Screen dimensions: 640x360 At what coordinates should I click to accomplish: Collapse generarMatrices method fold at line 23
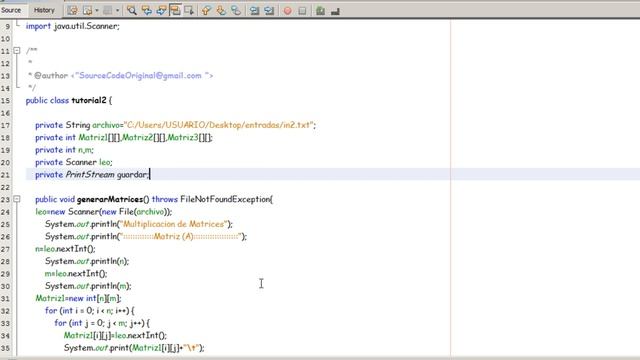17,199
